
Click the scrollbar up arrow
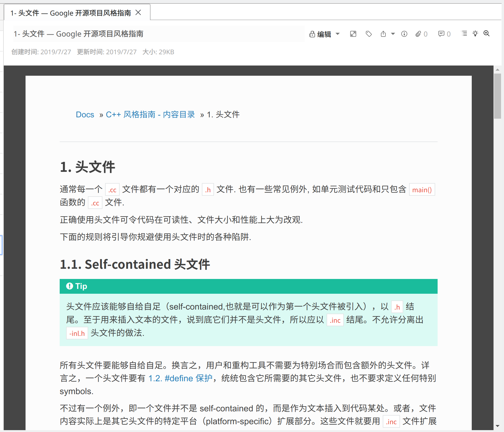pos(498,70)
